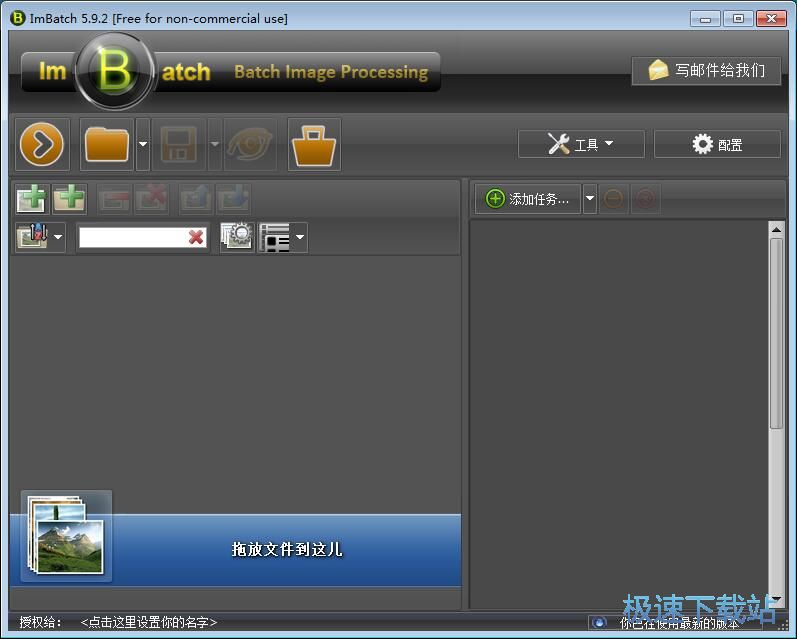Viewport: 797px width, 639px height.
Task: Click the 添加任务... add task button
Action: click(x=528, y=199)
